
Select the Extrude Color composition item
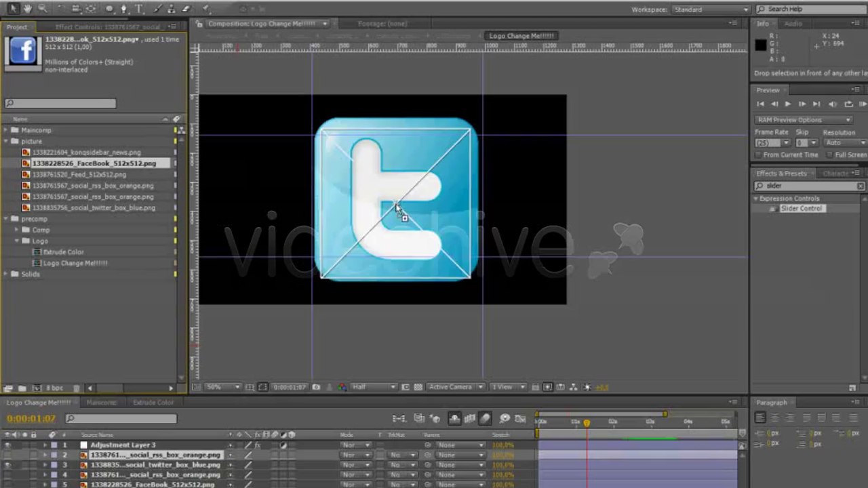tap(62, 252)
